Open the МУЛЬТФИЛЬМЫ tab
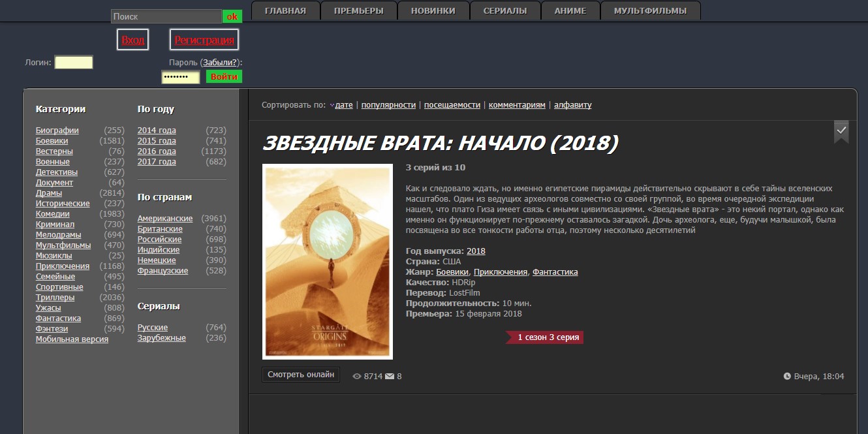 tap(650, 11)
